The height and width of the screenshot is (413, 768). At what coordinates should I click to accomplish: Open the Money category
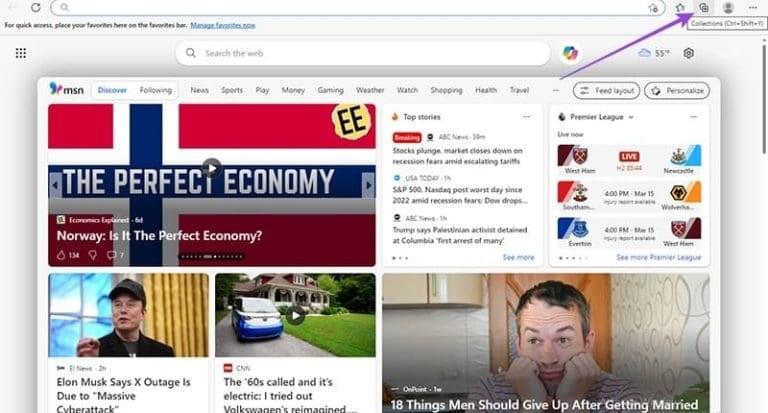293,90
